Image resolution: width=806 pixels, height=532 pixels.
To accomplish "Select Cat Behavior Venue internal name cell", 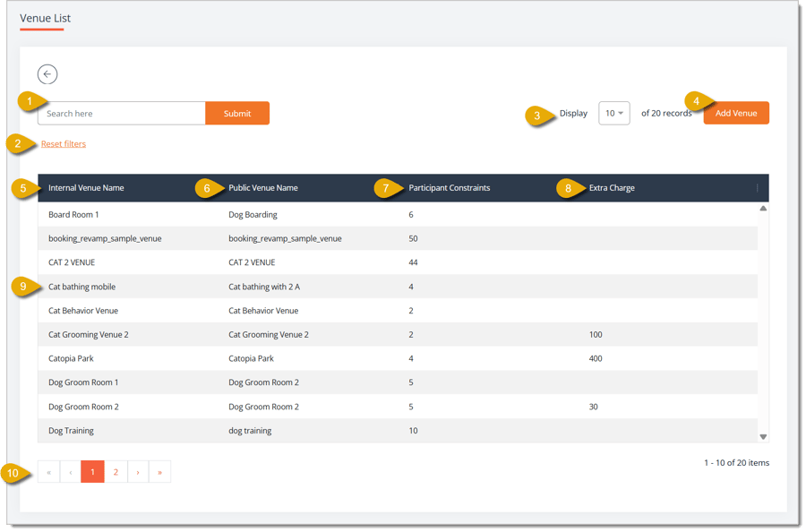I will coord(84,312).
